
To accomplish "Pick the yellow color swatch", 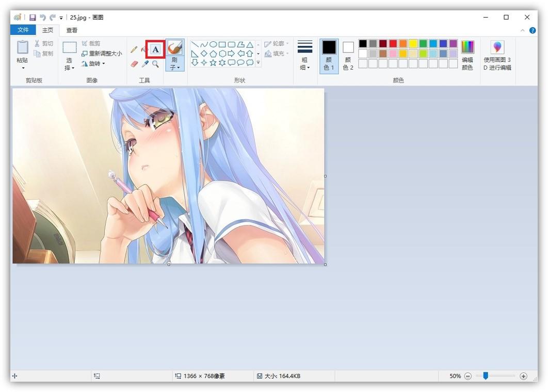I will point(413,44).
